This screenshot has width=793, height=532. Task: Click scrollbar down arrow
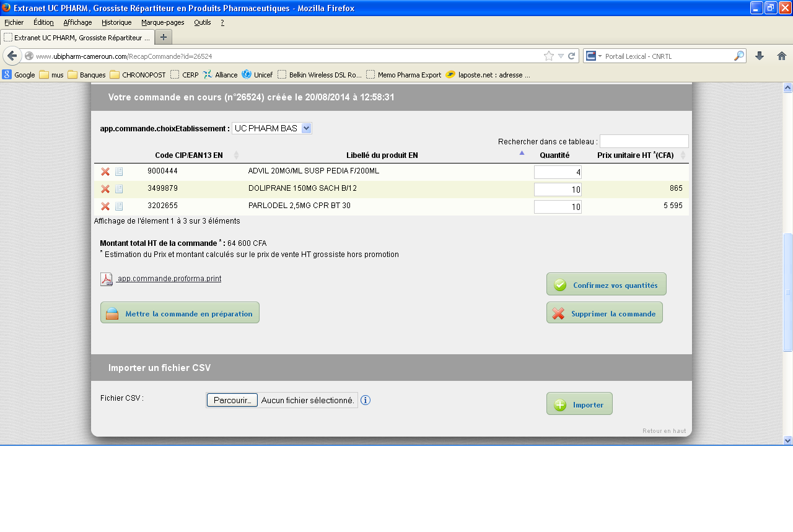[788, 440]
